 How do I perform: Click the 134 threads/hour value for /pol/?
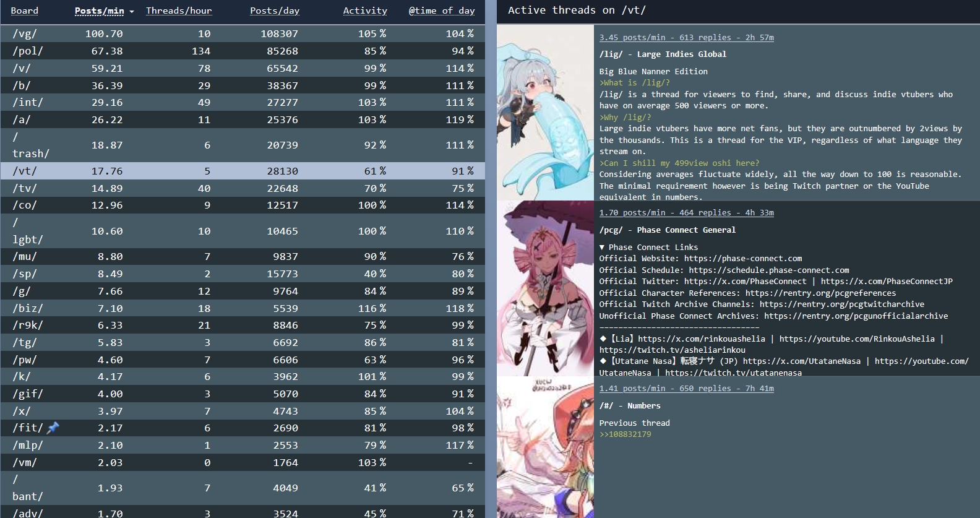201,51
